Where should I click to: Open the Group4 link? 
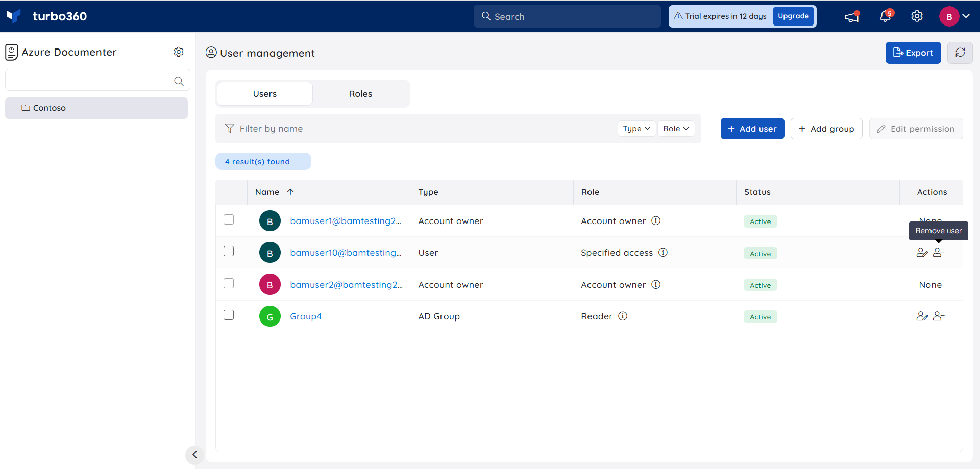click(306, 316)
